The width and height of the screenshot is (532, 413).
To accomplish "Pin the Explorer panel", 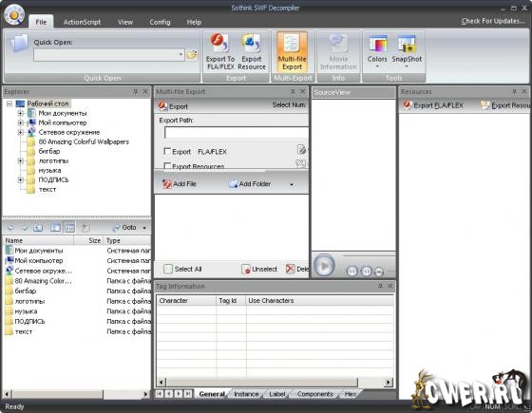I will [135, 91].
